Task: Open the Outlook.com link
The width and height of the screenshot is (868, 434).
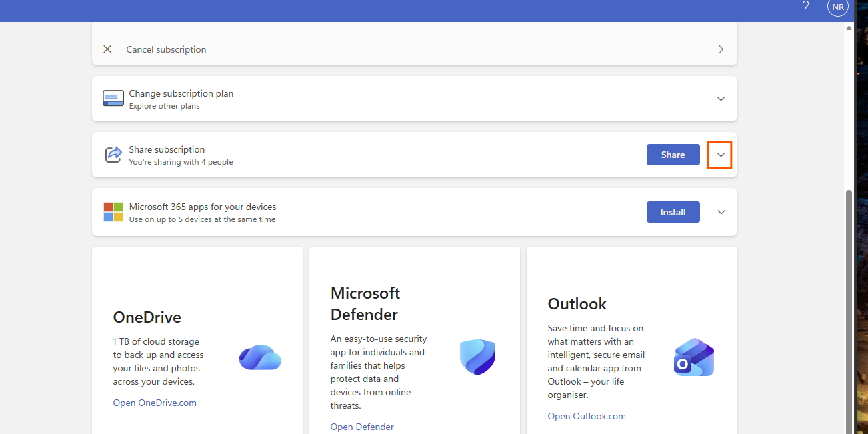Action: [x=587, y=416]
